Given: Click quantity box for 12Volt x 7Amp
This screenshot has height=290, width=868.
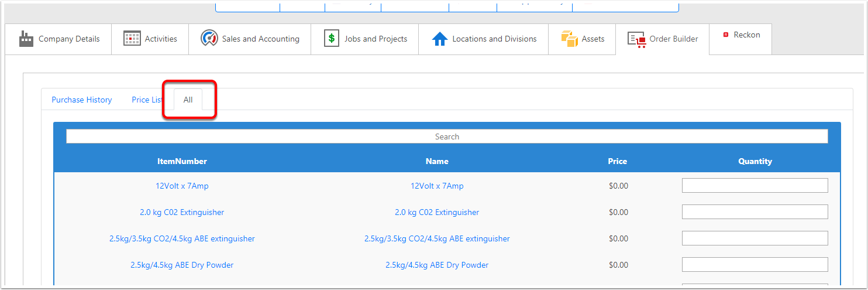Looking at the screenshot, I should (755, 185).
